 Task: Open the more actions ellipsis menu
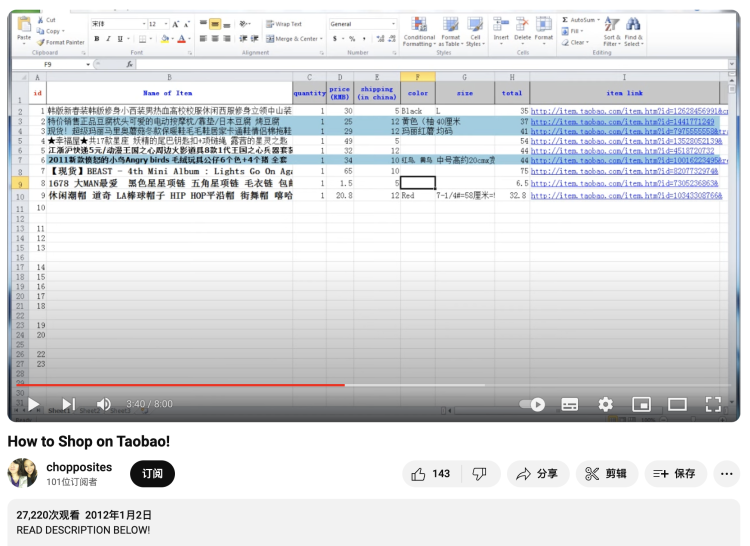point(727,474)
